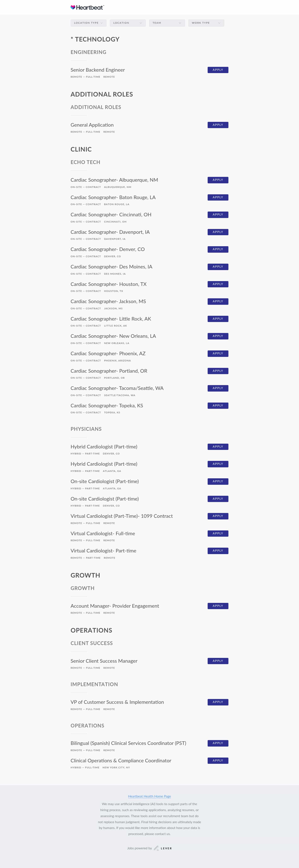Open VP of Customer Success & Implementation
Screen dimensions: 299x868
pyautogui.click(x=117, y=702)
